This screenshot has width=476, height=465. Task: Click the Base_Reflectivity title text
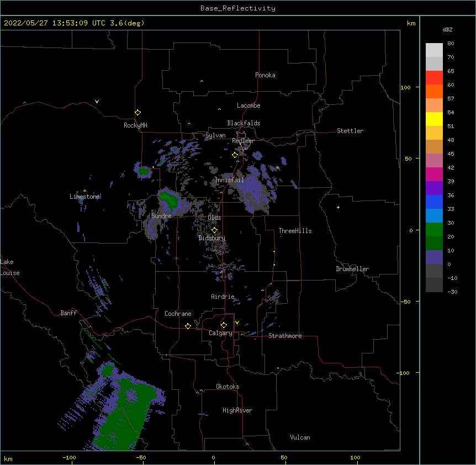[238, 8]
